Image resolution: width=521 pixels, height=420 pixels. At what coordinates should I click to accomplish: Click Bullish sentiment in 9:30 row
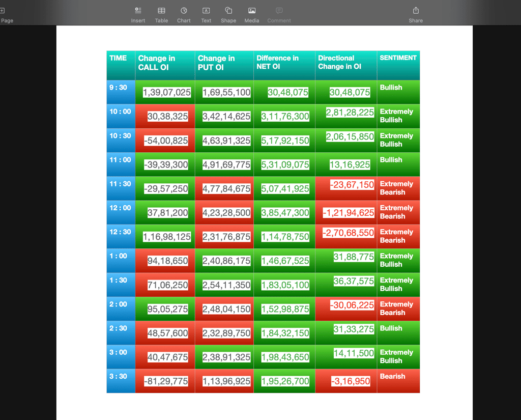(391, 88)
